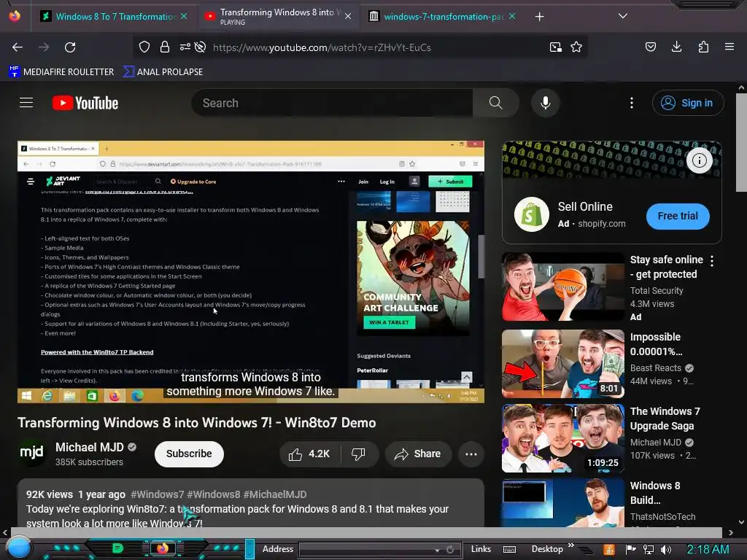Open The Windows 7 Upgrade Saga thumbnail
The width and height of the screenshot is (747, 560).
click(562, 438)
